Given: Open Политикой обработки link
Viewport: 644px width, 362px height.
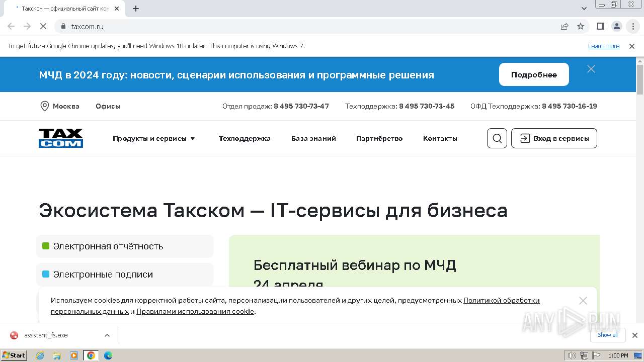Looking at the screenshot, I should 502,300.
